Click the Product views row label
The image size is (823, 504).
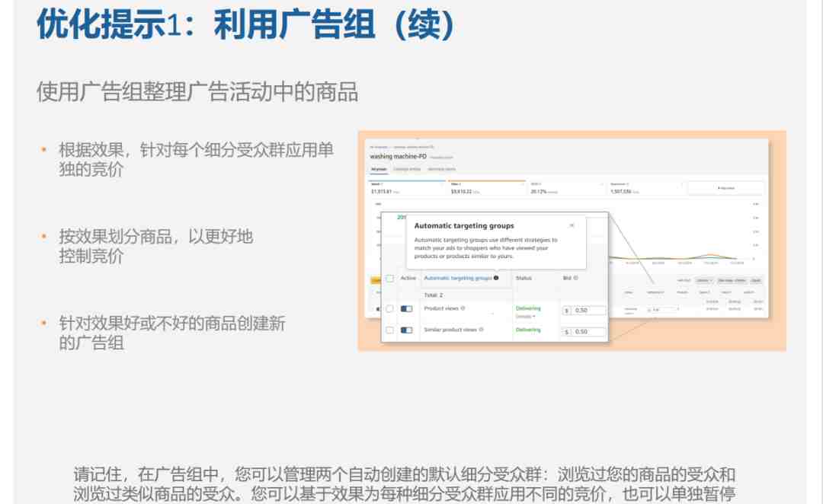[x=441, y=308]
